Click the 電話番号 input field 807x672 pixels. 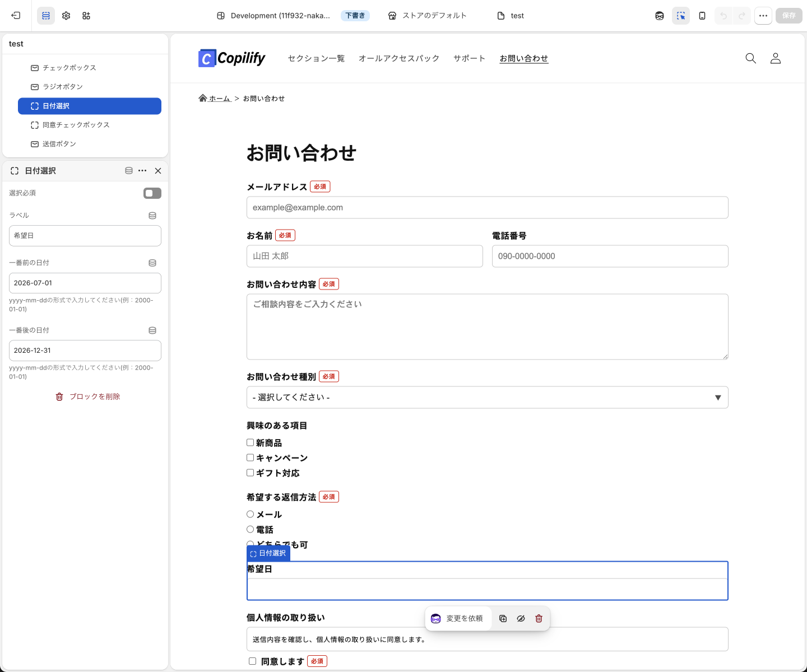610,256
